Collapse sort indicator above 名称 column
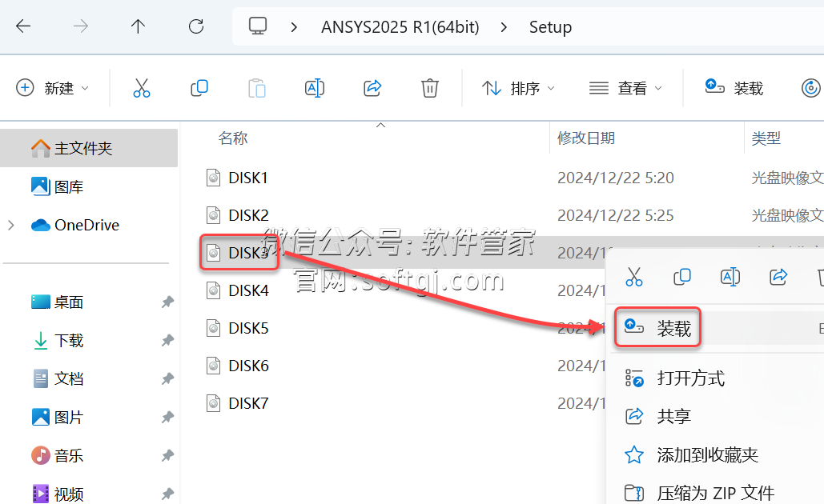824x504 pixels. coord(381,125)
